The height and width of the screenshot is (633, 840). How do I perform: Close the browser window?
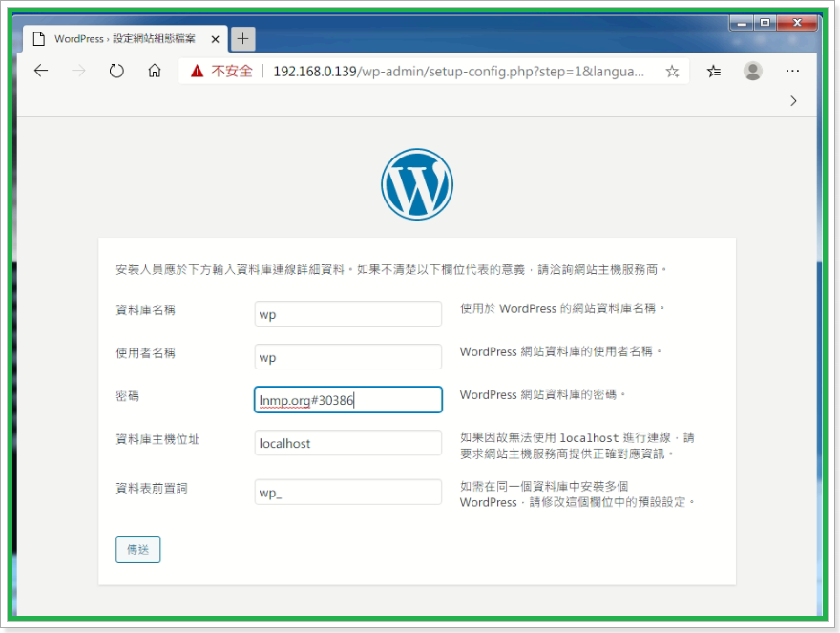coord(797,23)
